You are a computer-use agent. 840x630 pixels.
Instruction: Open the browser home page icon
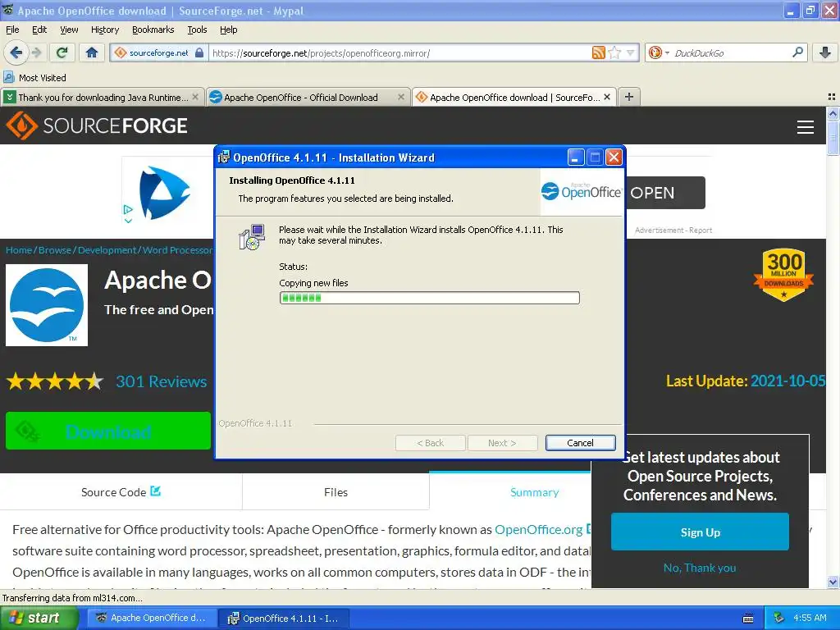(92, 52)
